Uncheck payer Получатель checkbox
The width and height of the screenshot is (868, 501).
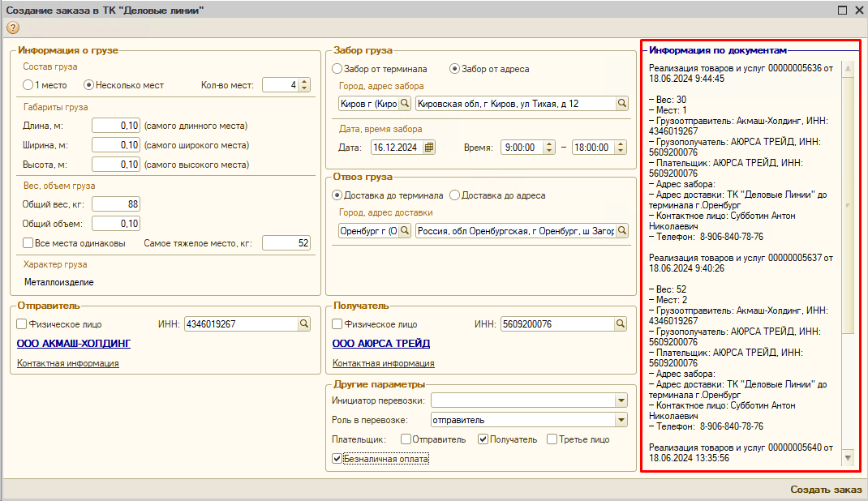(x=483, y=439)
